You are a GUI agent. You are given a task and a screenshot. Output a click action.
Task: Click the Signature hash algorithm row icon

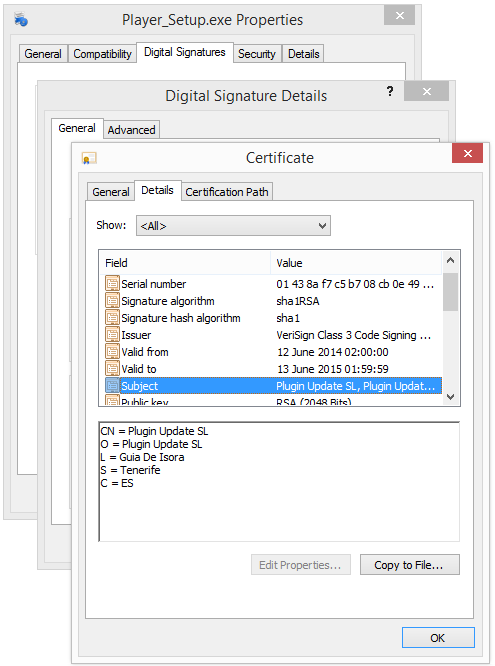click(x=112, y=318)
